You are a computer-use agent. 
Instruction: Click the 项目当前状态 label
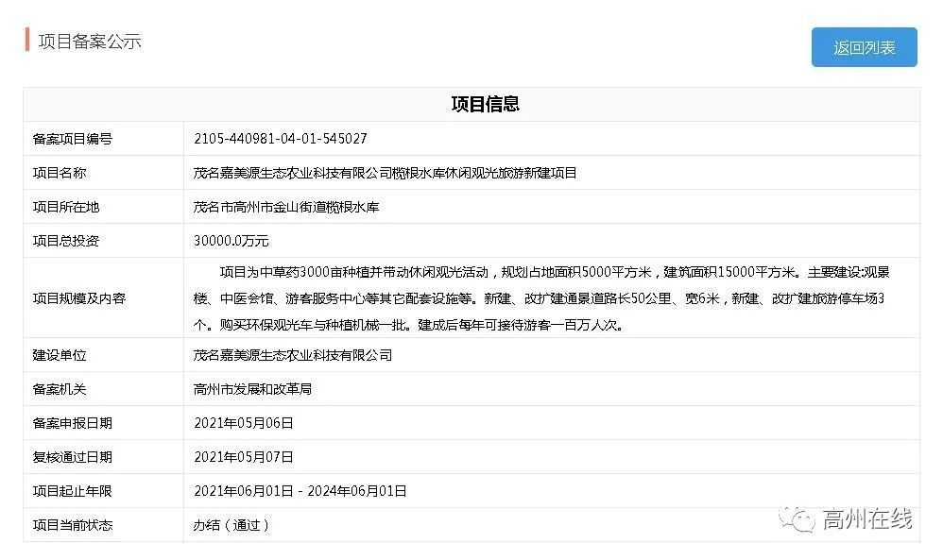click(x=72, y=525)
